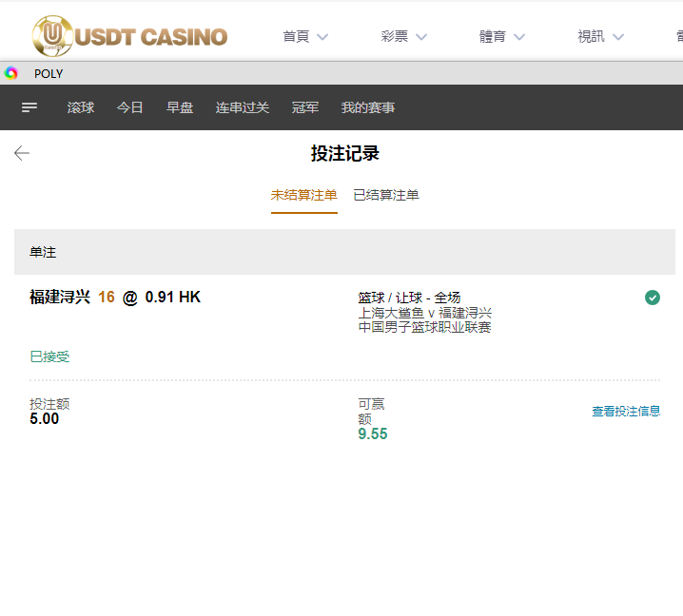Click the USDT Casino logo
This screenshot has width=683, height=616.
coord(129,36)
